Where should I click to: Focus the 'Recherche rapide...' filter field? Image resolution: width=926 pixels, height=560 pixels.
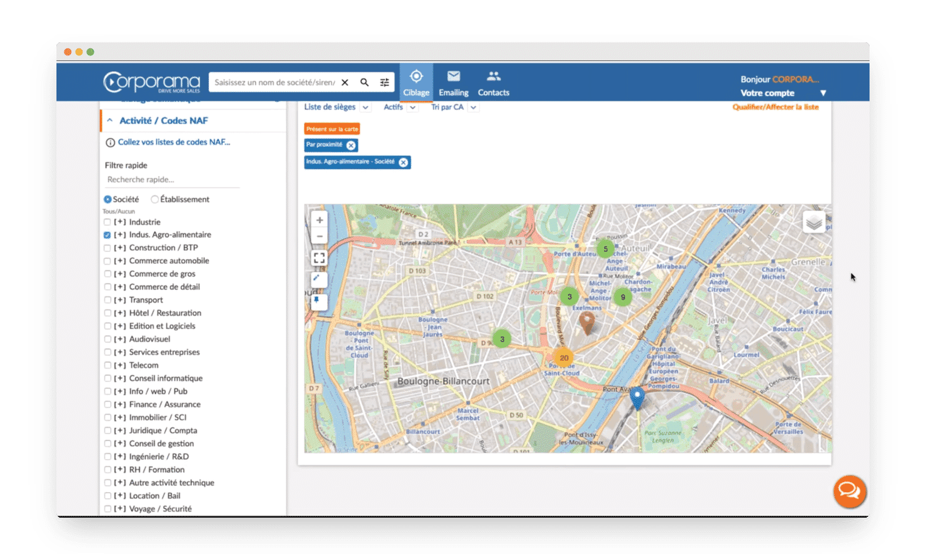click(172, 180)
